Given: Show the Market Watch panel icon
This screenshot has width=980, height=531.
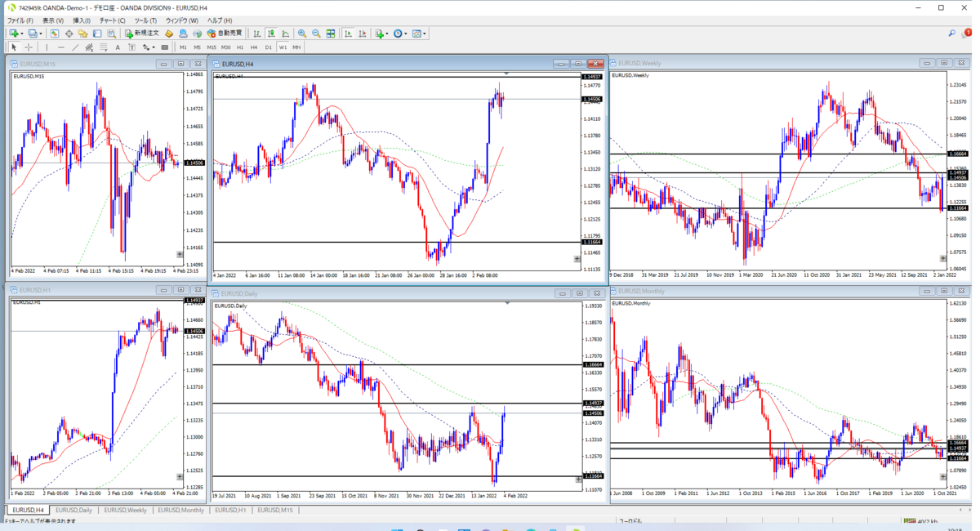Looking at the screenshot, I should click(54, 33).
